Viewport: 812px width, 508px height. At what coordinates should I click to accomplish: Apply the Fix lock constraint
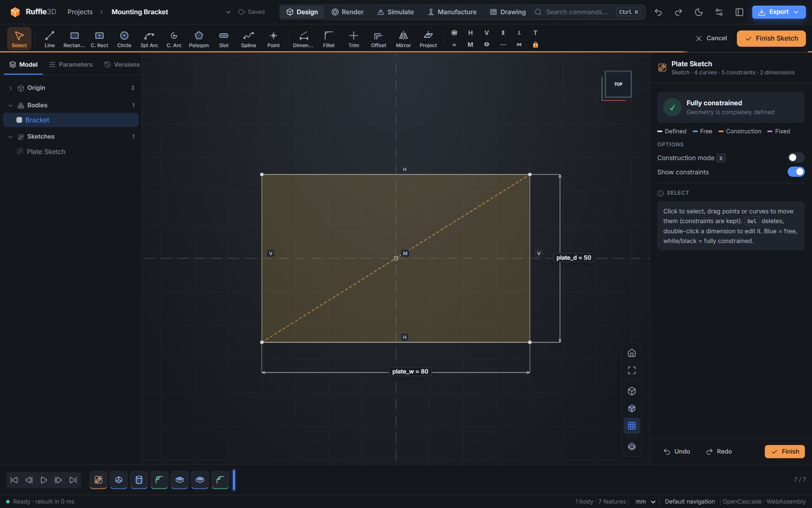pos(535,45)
